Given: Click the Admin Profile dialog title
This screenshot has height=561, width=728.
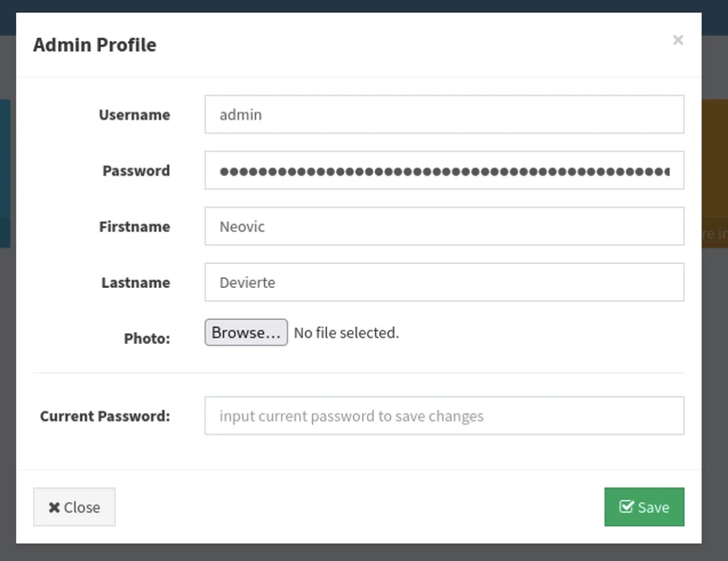Looking at the screenshot, I should point(95,45).
